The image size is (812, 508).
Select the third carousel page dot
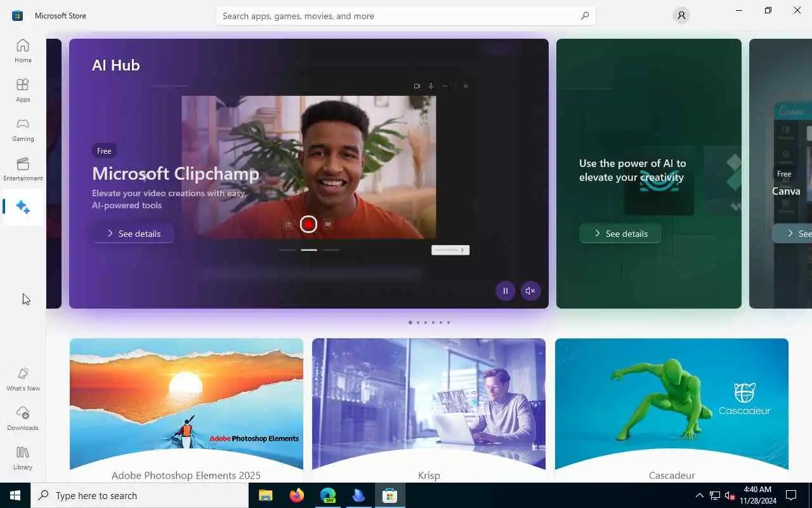click(426, 323)
